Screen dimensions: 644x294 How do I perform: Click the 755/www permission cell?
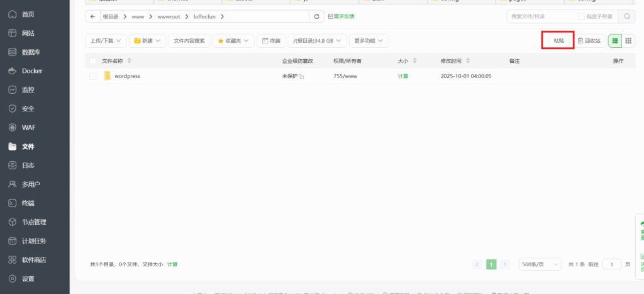(x=344, y=76)
